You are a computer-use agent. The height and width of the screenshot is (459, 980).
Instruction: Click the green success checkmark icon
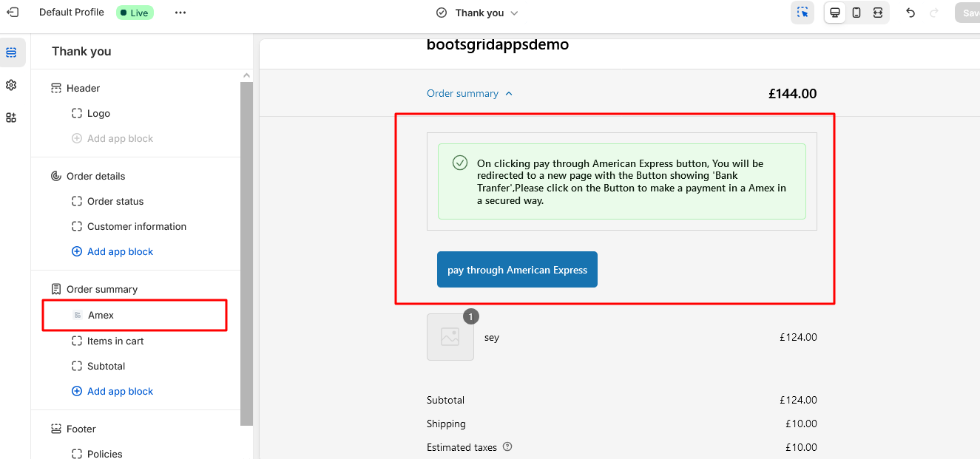460,163
